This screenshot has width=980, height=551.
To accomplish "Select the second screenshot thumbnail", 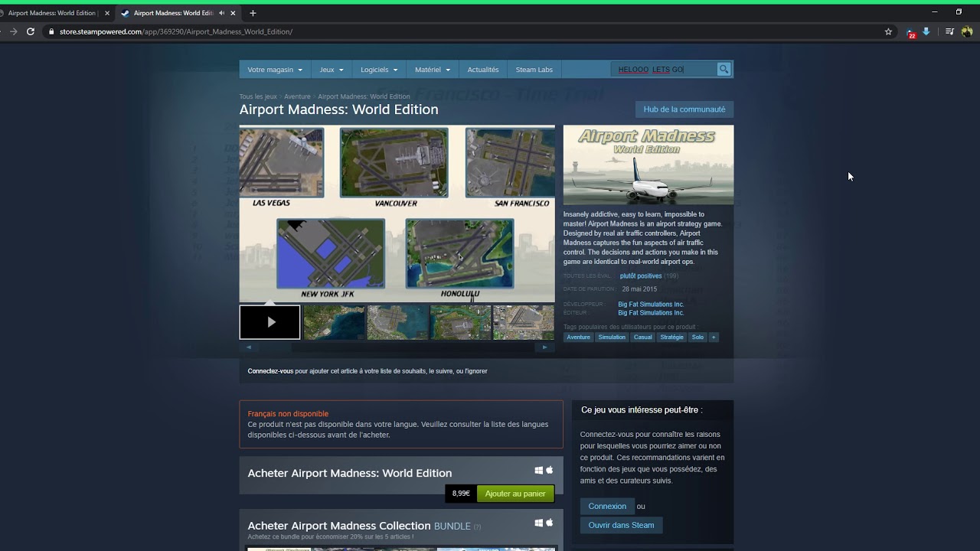I will [334, 322].
